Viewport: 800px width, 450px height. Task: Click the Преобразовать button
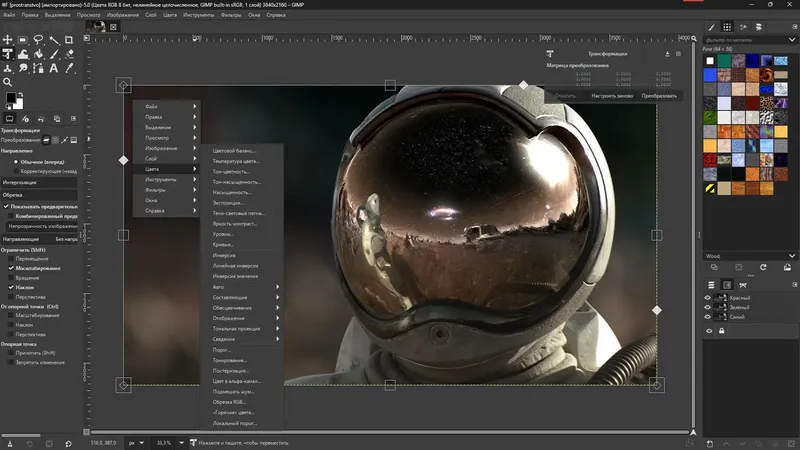click(659, 96)
